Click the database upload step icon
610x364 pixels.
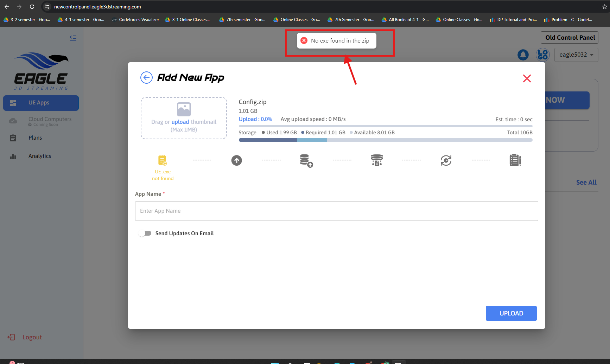tap(306, 160)
